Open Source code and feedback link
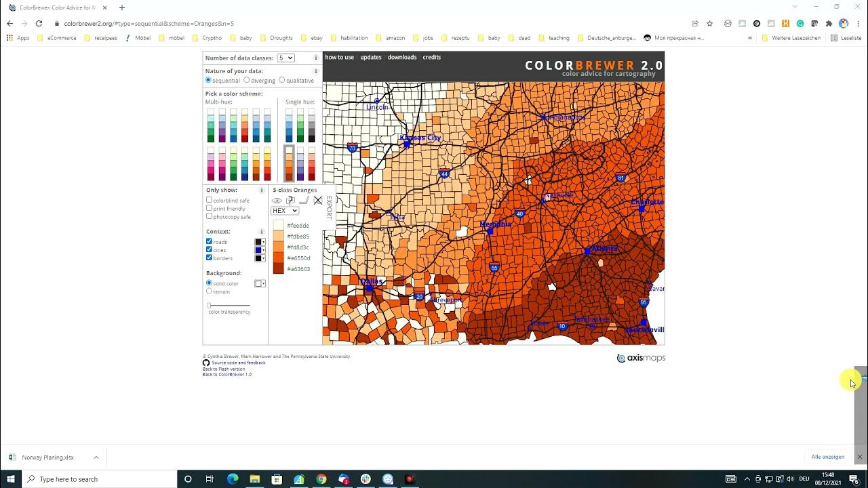The width and height of the screenshot is (868, 488). point(239,363)
